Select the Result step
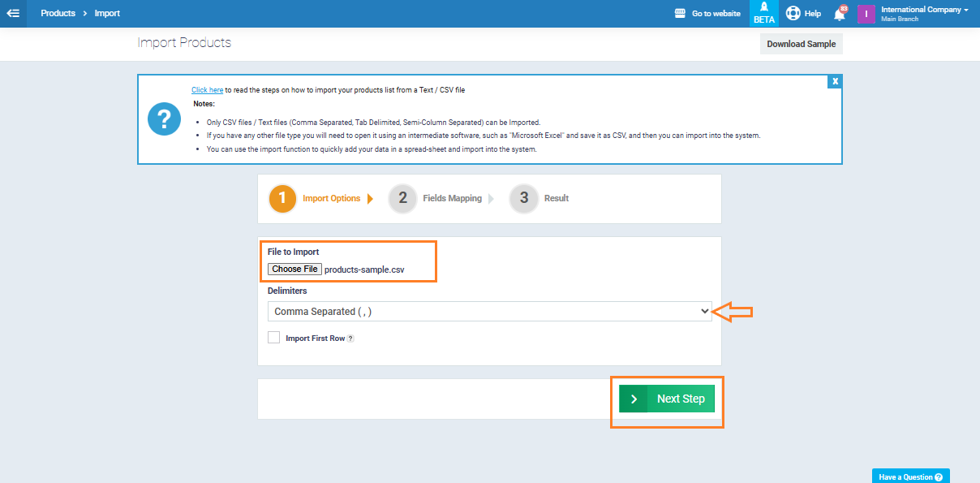 coord(556,198)
